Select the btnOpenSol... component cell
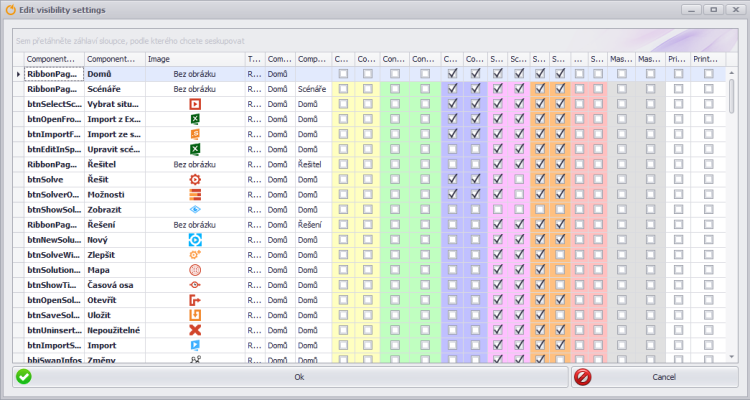 pyautogui.click(x=55, y=300)
